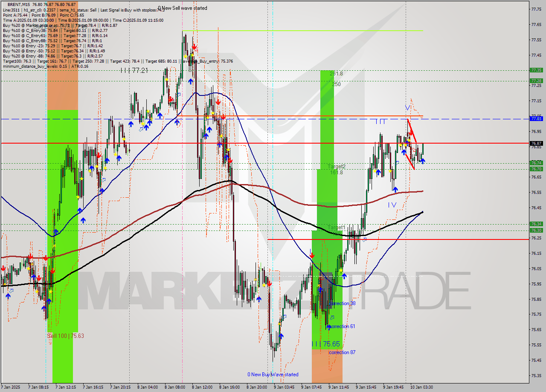Click the 77.55 price axis label
This screenshot has height=392, width=546.
(536, 40)
